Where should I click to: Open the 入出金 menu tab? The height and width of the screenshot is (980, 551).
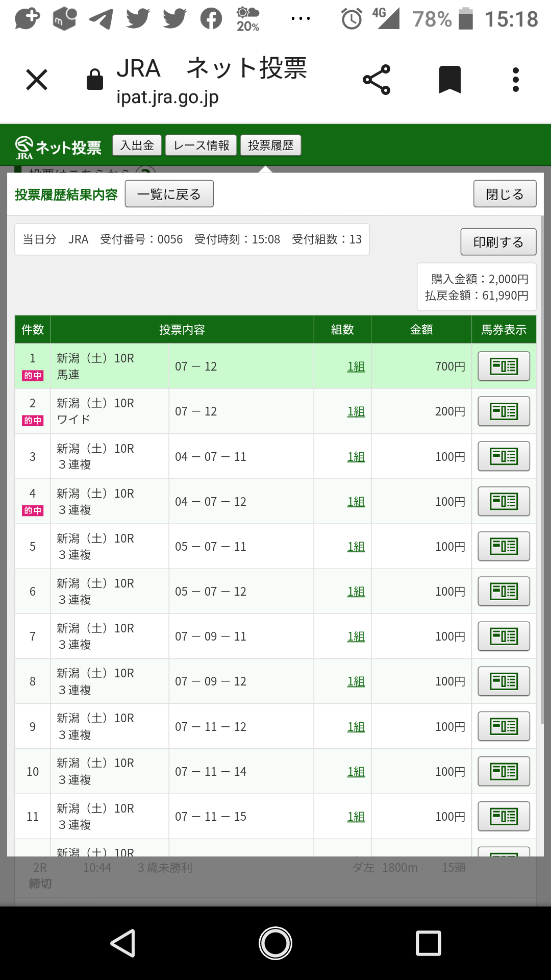click(x=137, y=145)
